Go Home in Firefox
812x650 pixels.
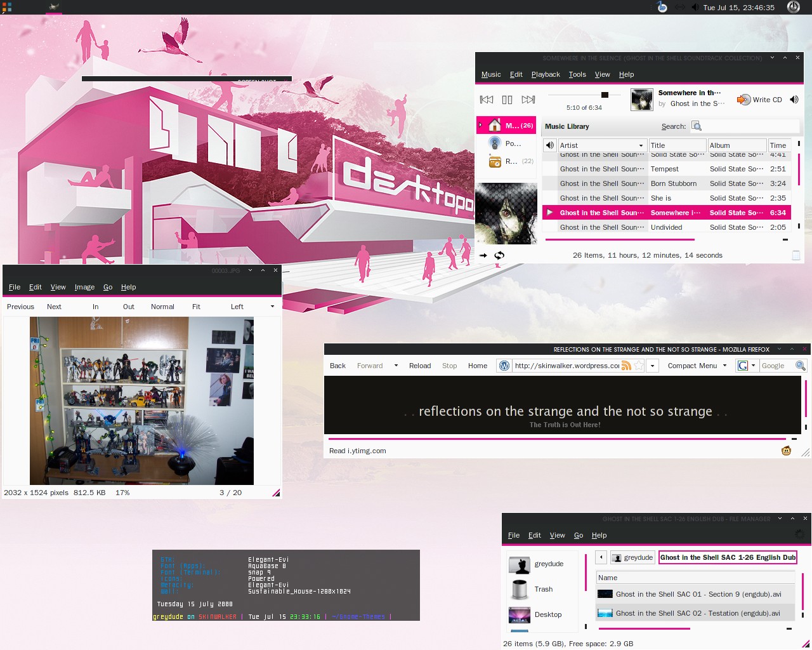(x=478, y=366)
